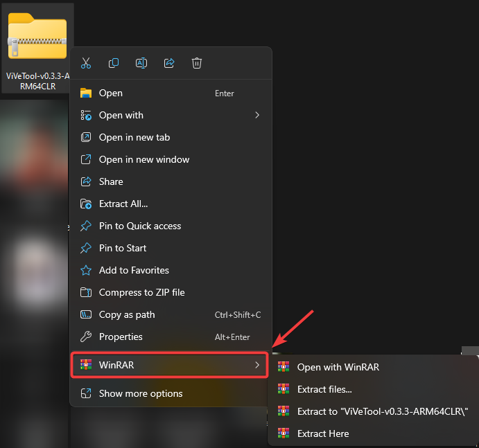Click Show more options
Screen dimensions: 479x448
(171, 393)
